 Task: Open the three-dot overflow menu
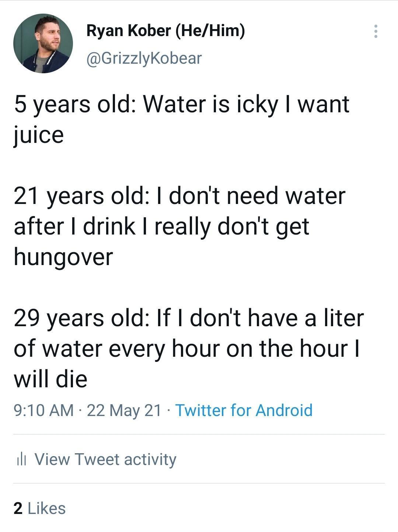click(x=375, y=31)
